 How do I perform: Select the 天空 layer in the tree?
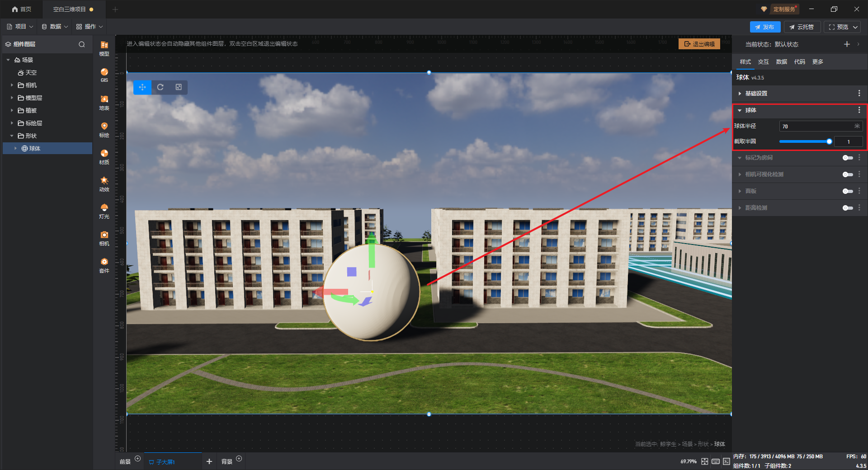47,72
